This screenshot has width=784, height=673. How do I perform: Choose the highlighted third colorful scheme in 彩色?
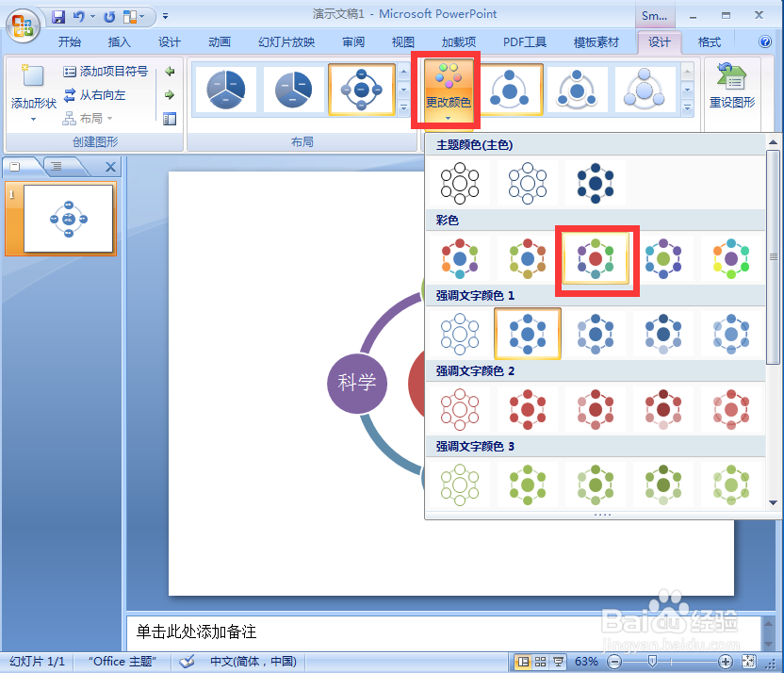tap(595, 258)
